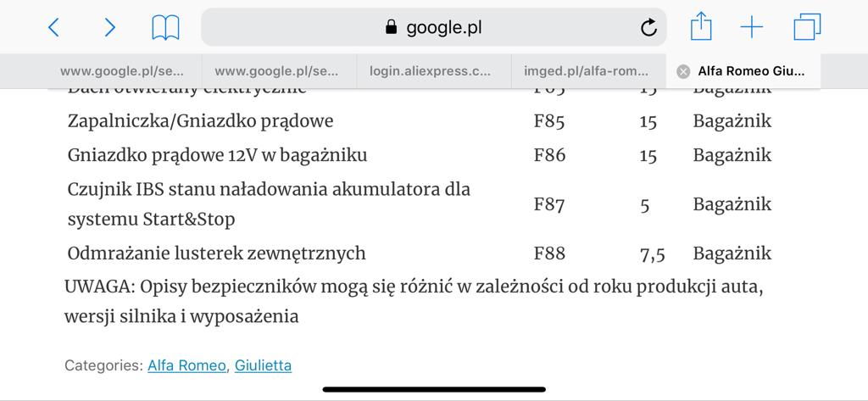868x401 pixels.
Task: Select the active Alfa Romeo Giu... tab
Action: point(751,71)
